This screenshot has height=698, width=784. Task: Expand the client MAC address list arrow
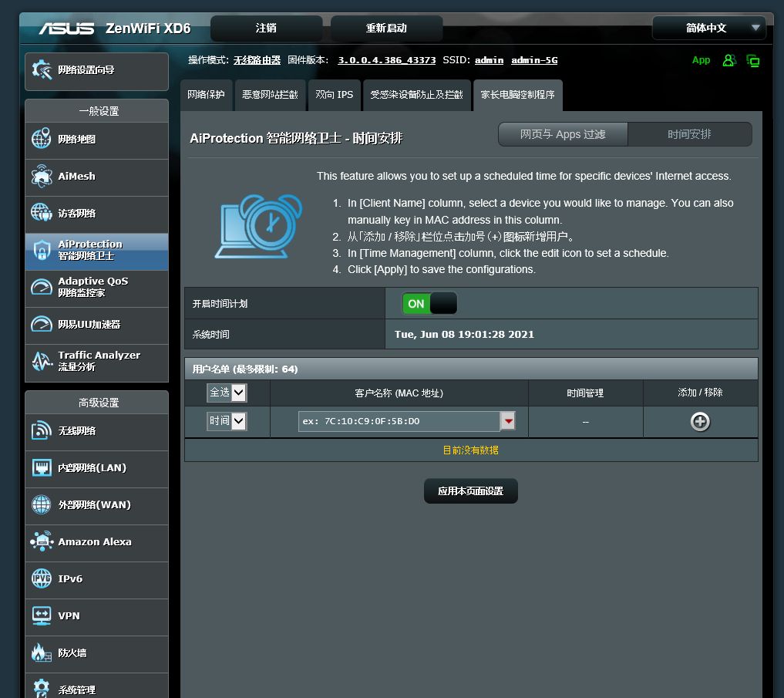tap(508, 421)
